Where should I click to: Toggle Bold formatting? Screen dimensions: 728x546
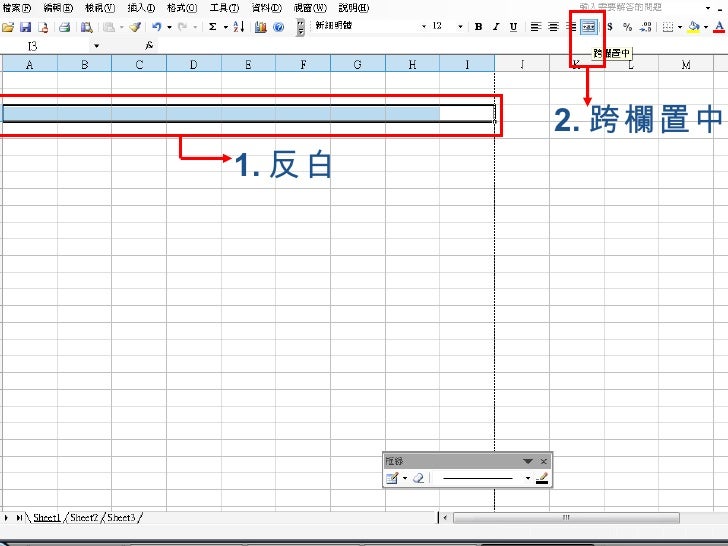pos(478,27)
